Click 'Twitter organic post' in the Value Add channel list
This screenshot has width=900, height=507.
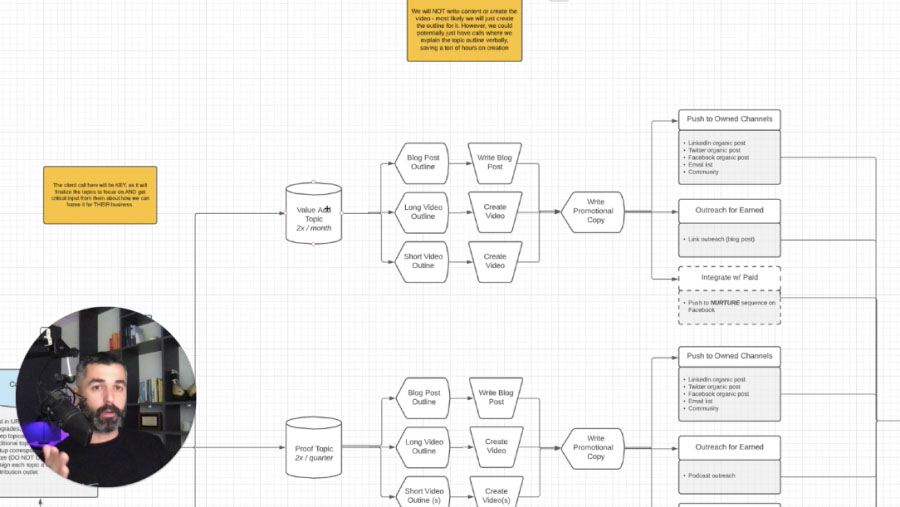tap(714, 150)
